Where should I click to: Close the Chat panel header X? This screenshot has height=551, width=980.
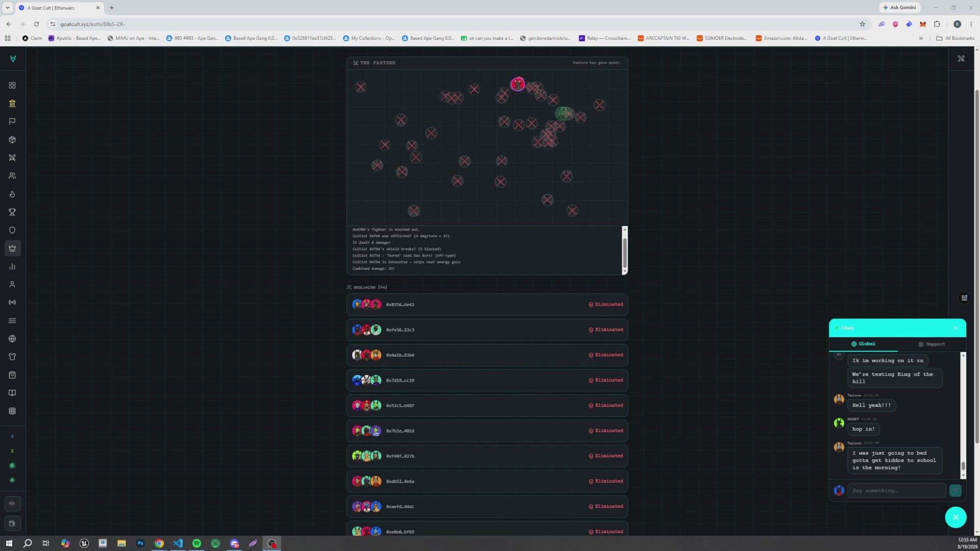[x=955, y=328]
